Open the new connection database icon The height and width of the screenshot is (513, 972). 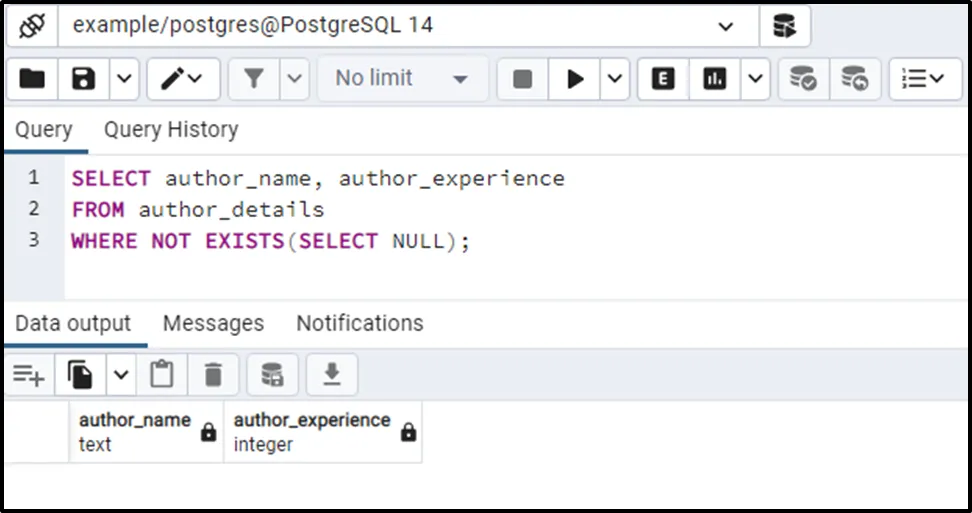tap(785, 27)
